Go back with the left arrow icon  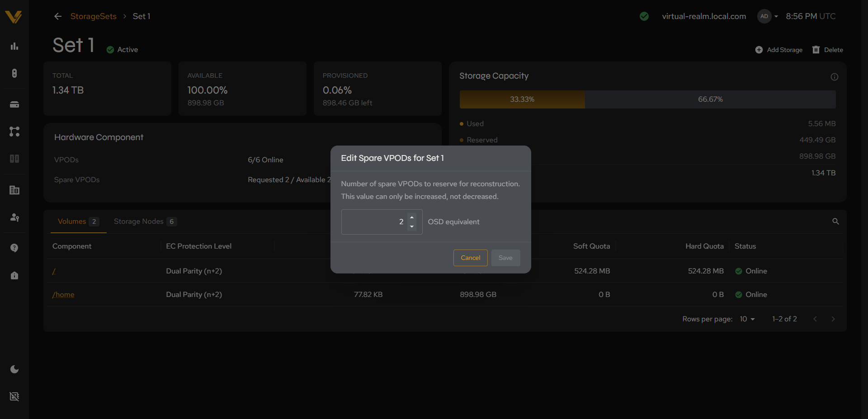tap(58, 16)
